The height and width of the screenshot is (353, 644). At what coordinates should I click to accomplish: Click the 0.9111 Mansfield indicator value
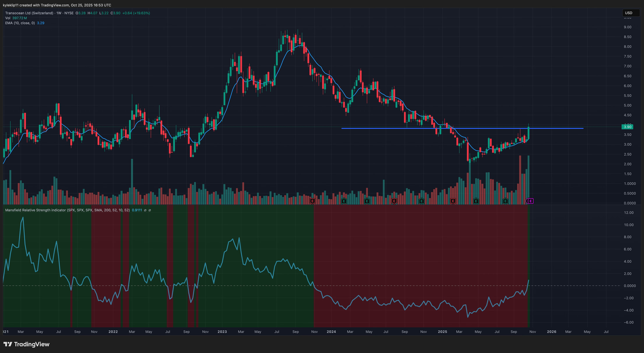(x=137, y=210)
